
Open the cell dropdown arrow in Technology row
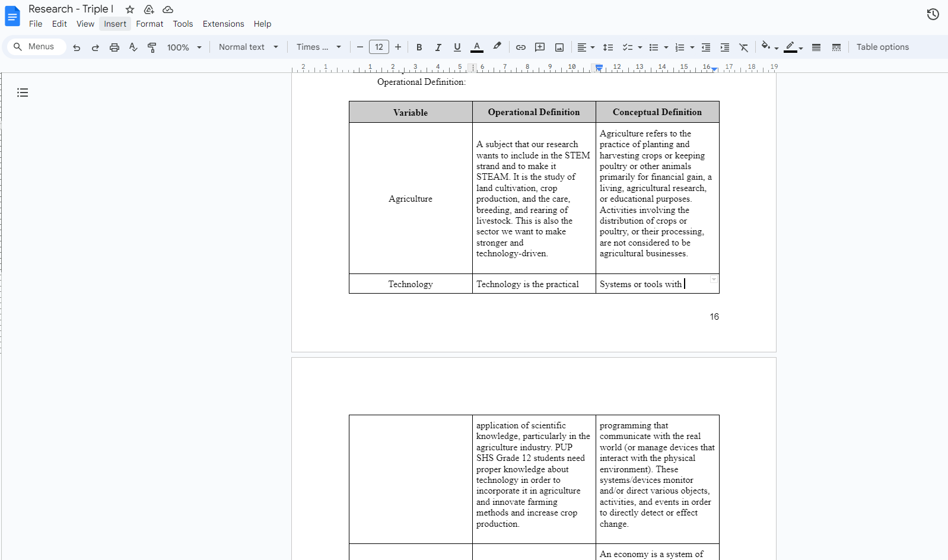[x=714, y=279]
